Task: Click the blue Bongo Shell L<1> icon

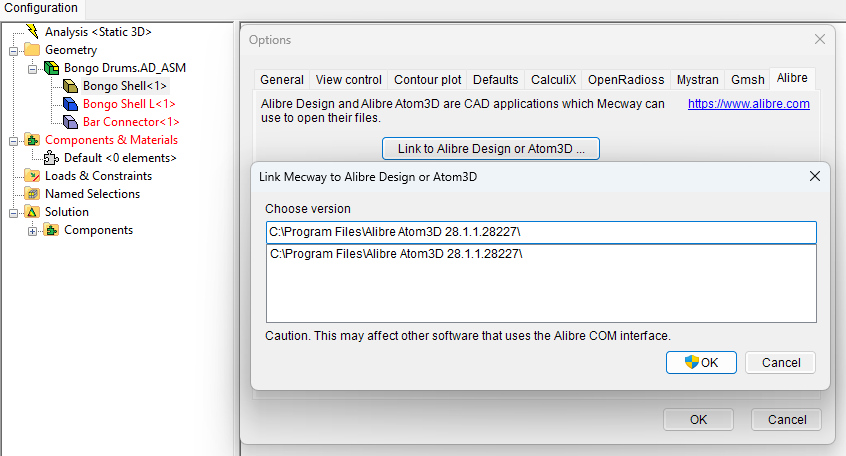Action: point(70,104)
